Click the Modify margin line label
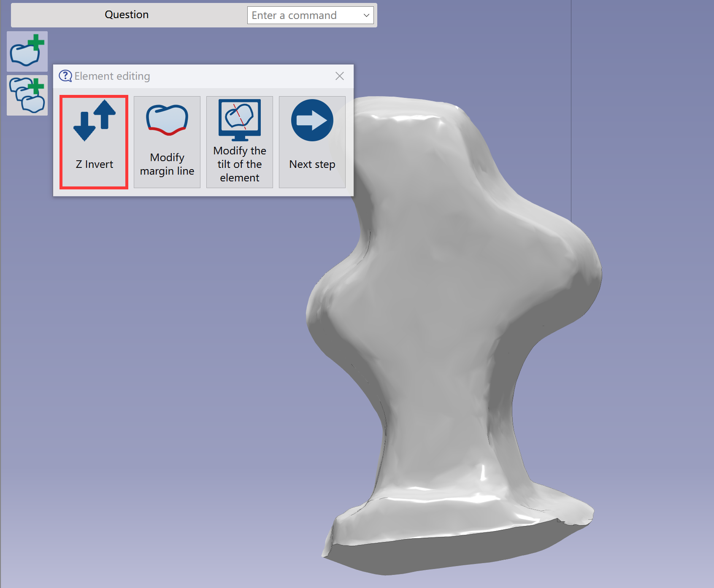Screen dimensions: 714x588 click(x=167, y=164)
